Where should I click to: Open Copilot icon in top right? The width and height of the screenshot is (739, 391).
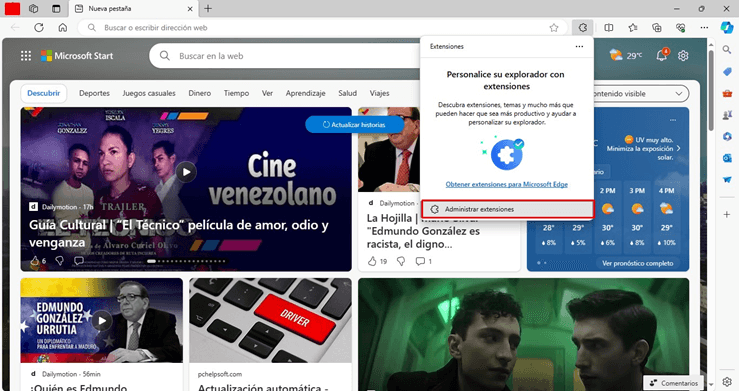pos(727,27)
